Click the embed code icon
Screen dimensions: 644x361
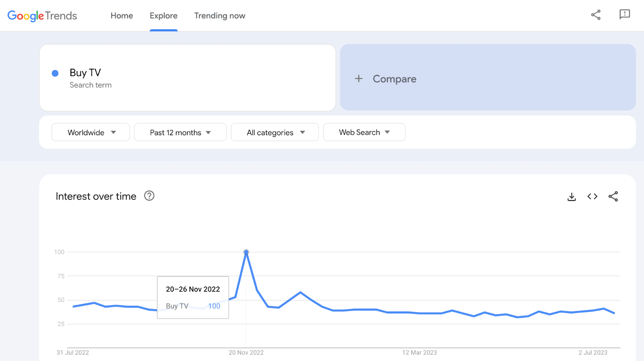tap(592, 196)
